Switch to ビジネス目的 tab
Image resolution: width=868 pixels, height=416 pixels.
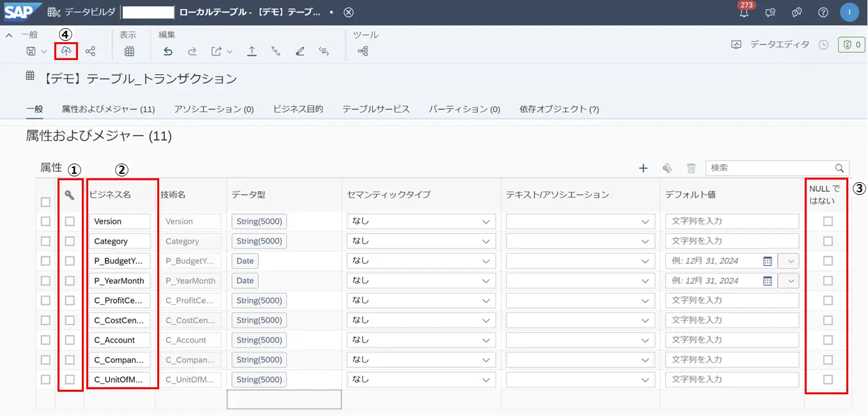(x=298, y=109)
